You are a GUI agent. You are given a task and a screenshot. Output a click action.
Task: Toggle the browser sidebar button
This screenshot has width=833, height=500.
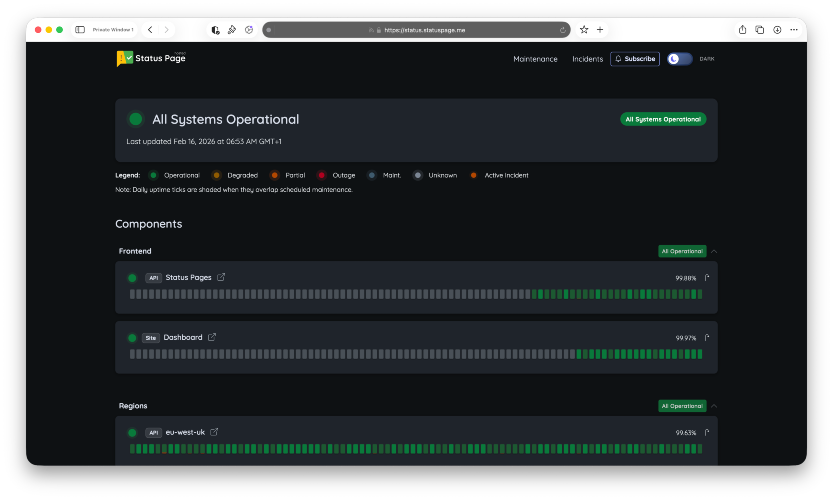click(x=80, y=30)
